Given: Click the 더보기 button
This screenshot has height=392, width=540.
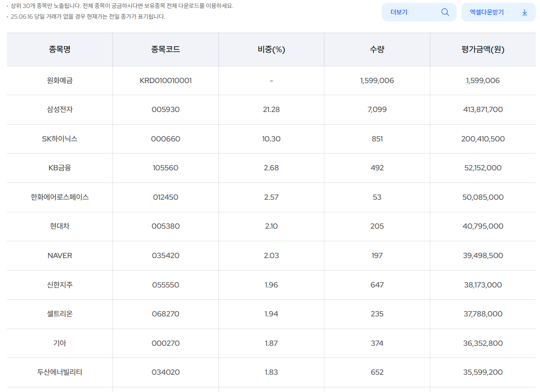Looking at the screenshot, I should coord(419,12).
